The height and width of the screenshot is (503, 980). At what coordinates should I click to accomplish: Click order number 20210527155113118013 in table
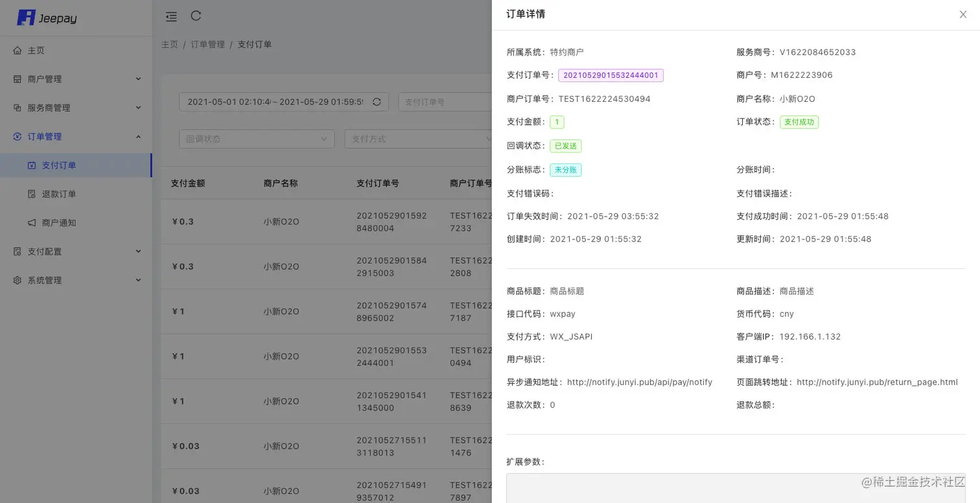pyautogui.click(x=391, y=446)
